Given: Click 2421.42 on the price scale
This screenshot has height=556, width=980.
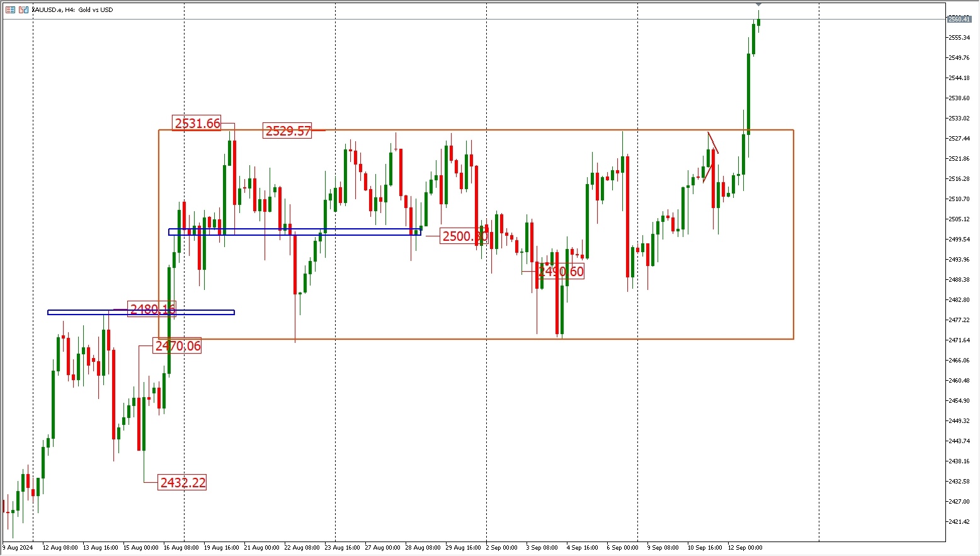Looking at the screenshot, I should [959, 522].
